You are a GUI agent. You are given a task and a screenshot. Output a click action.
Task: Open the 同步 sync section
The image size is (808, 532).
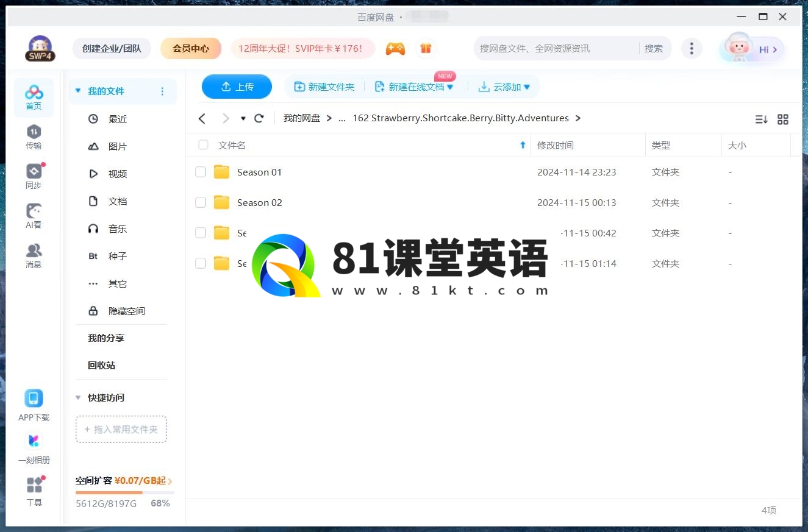pos(34,177)
